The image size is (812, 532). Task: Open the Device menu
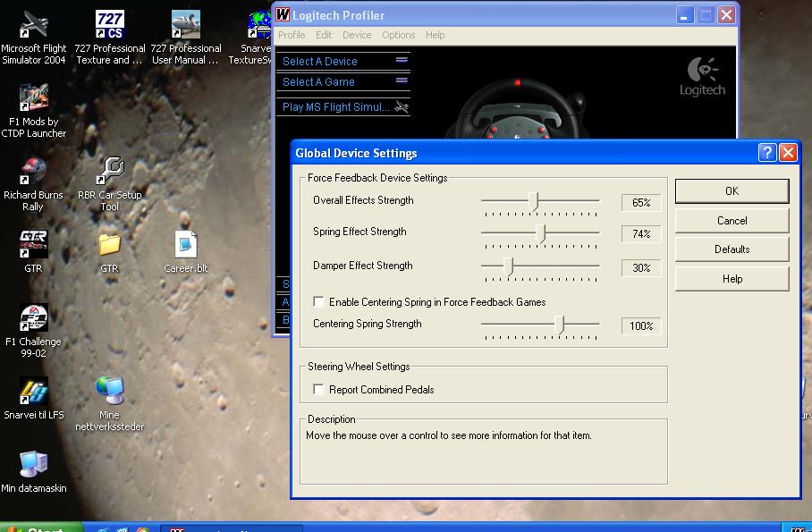[x=357, y=35]
